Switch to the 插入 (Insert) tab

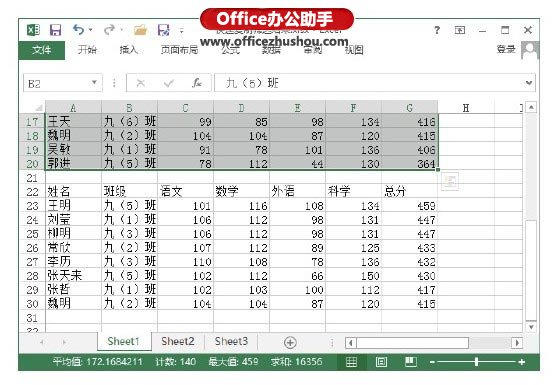pyautogui.click(x=129, y=50)
